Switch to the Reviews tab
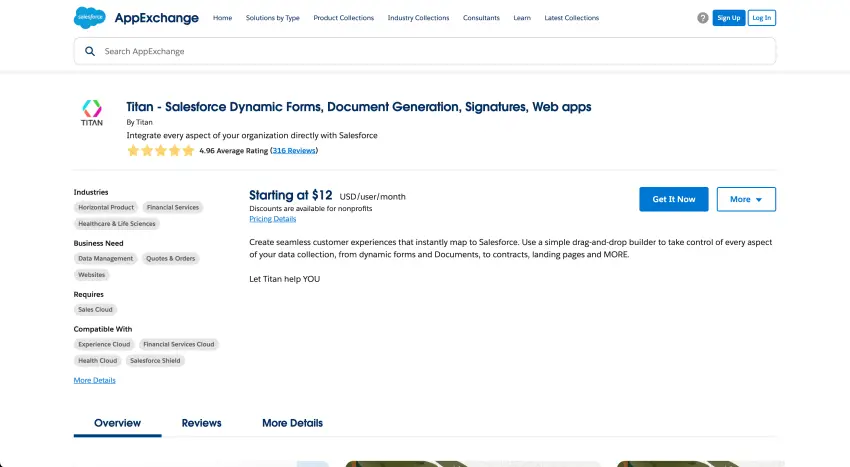Image resolution: width=850 pixels, height=467 pixels. [x=201, y=423]
